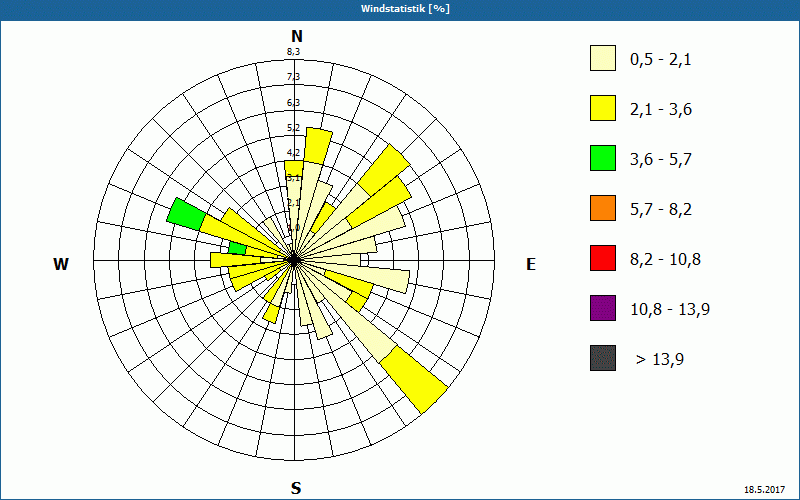The width and height of the screenshot is (800, 500).
Task: Click the long pale bar pointing east-southeast
Action: point(357,273)
